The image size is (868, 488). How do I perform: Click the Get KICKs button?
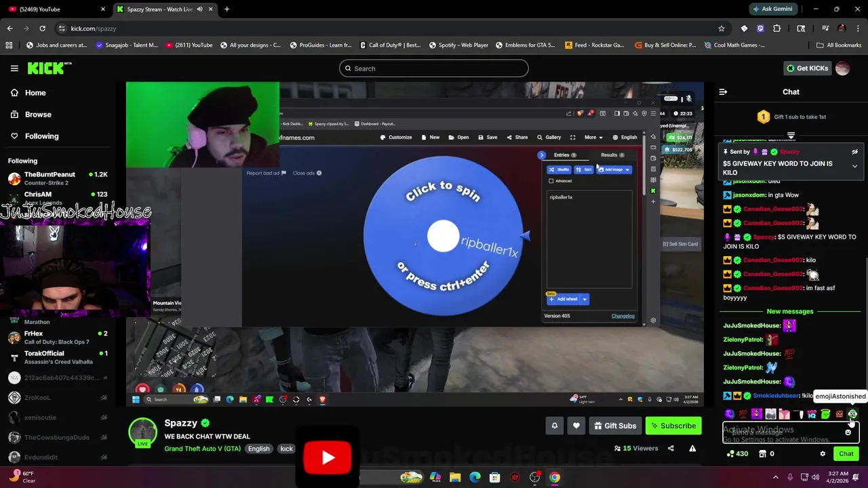807,68
